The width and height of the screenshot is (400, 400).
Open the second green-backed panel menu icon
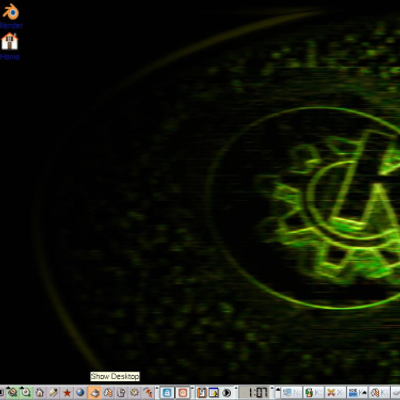pyautogui.click(x=26, y=393)
